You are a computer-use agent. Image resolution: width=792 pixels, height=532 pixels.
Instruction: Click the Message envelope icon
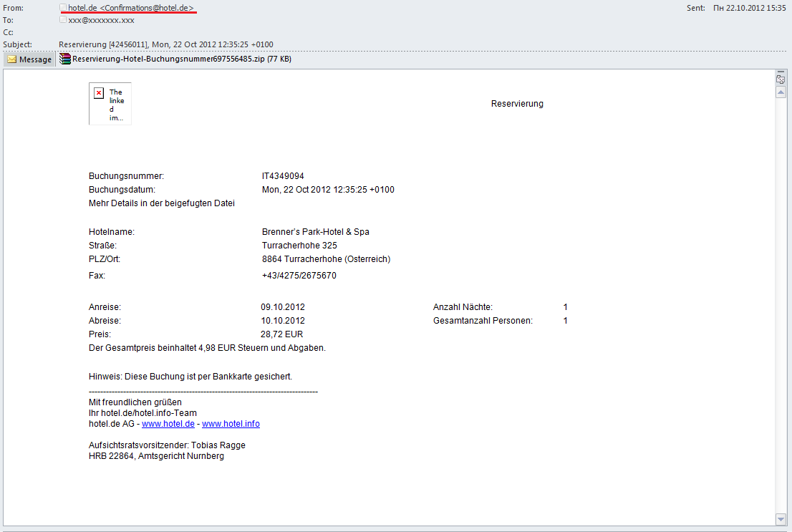11,59
